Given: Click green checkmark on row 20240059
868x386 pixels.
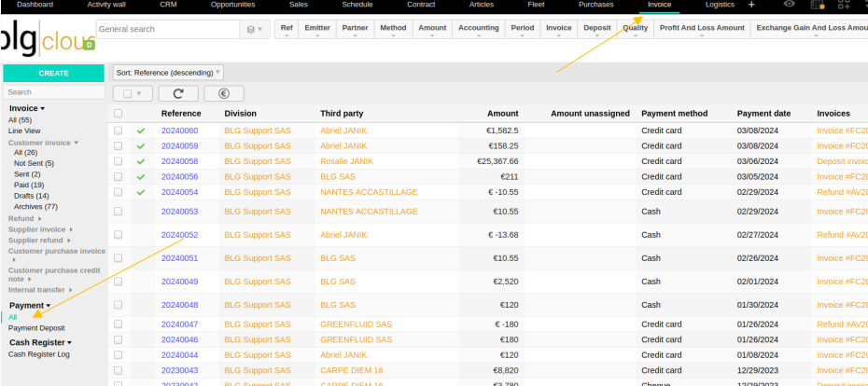Looking at the screenshot, I should click(x=141, y=146).
